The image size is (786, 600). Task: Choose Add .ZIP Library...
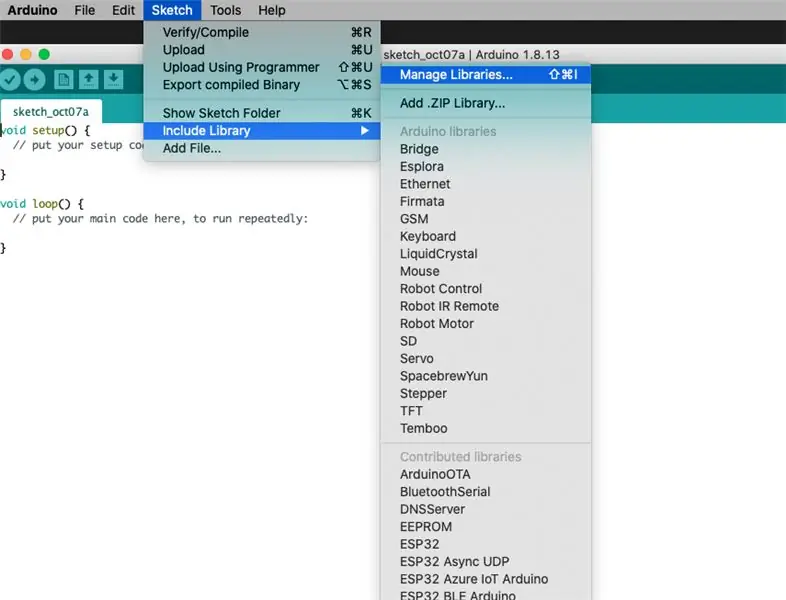tap(486, 103)
